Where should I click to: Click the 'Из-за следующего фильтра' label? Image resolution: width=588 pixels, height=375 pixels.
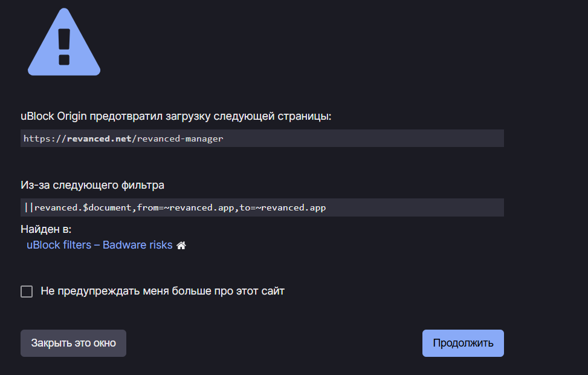tap(92, 185)
